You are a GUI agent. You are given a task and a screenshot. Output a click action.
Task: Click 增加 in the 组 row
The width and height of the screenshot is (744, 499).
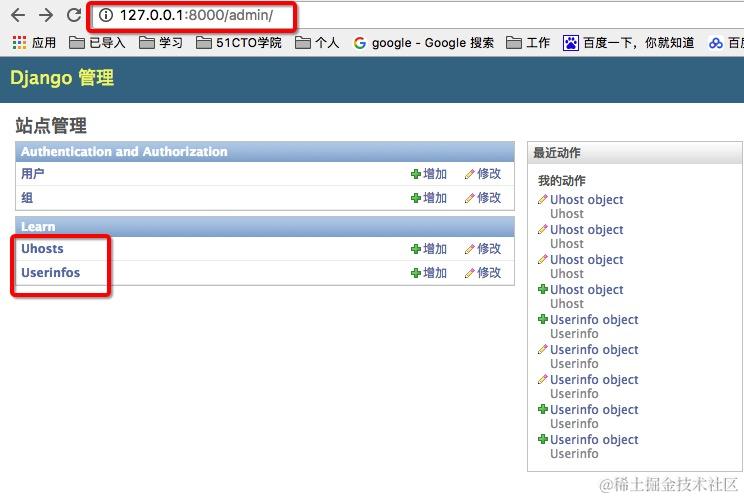pyautogui.click(x=429, y=198)
